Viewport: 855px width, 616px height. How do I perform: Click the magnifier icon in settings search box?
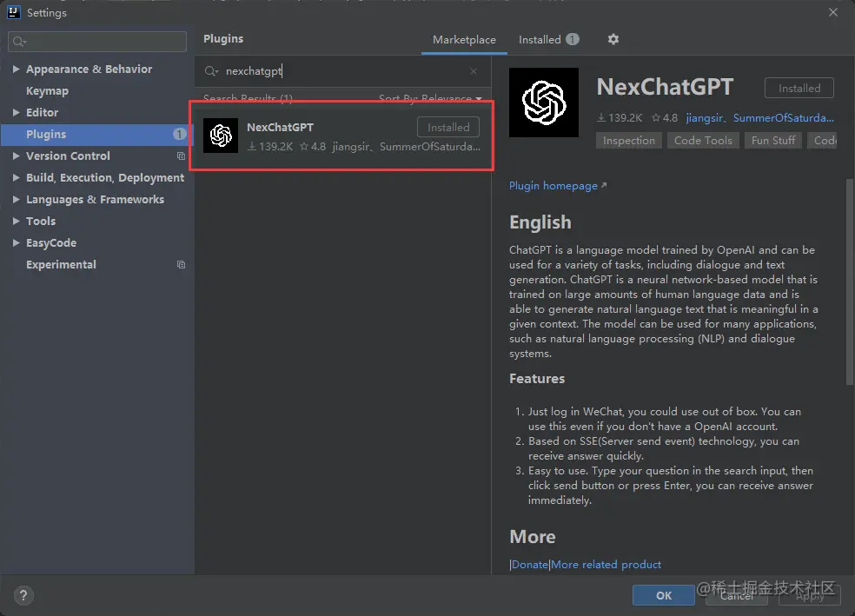pyautogui.click(x=20, y=42)
